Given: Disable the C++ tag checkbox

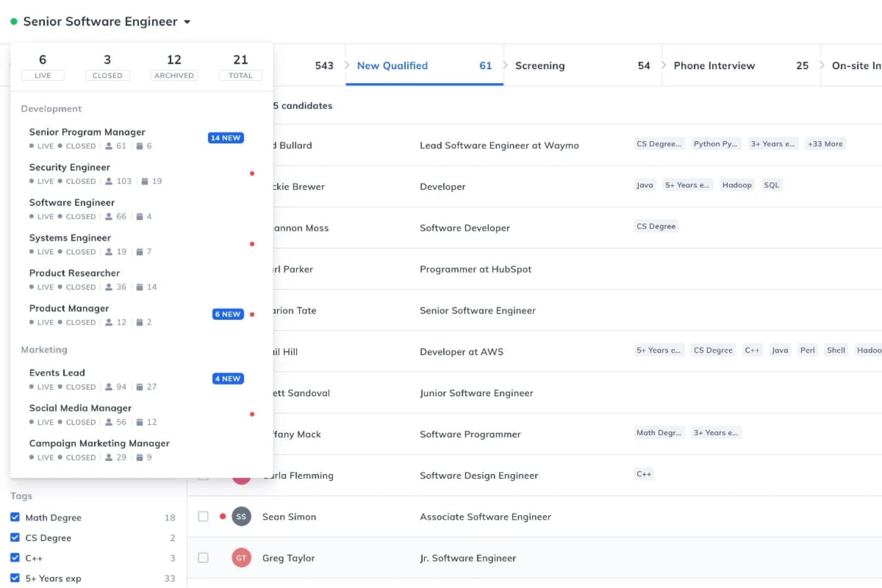Looking at the screenshot, I should coord(15,558).
